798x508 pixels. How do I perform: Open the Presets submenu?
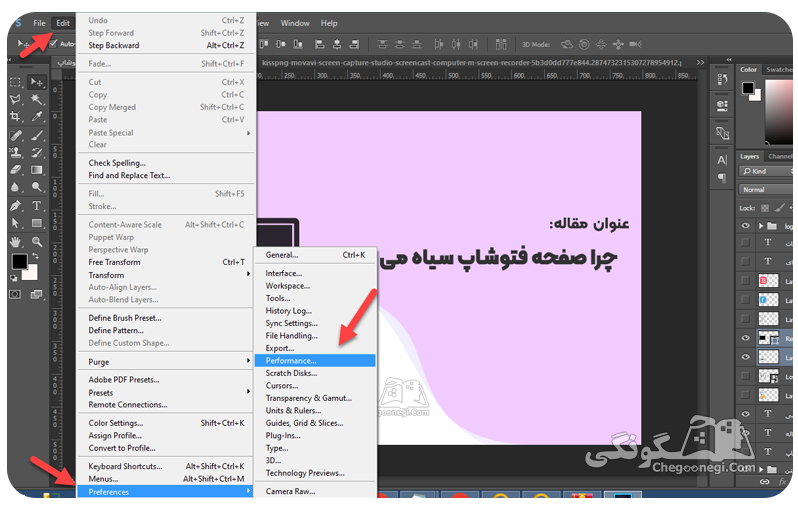[x=166, y=393]
